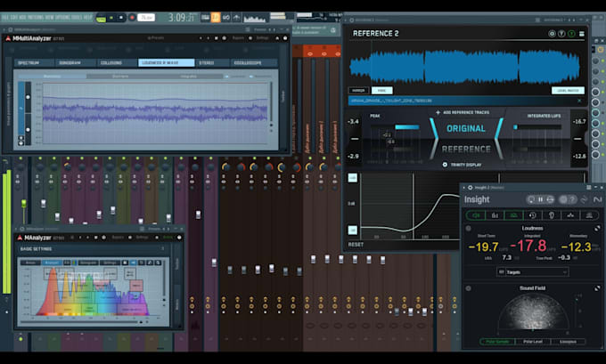This screenshot has height=364, width=606.
Task: Select the Loudness & Wave tab
Action: [166, 63]
